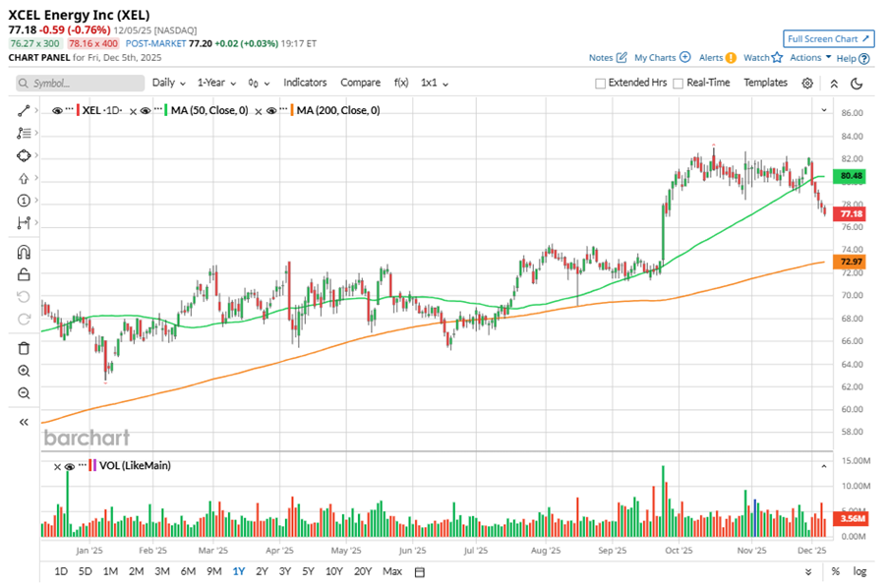Hide the MA 200 line
The height and width of the screenshot is (588, 887).
271,111
